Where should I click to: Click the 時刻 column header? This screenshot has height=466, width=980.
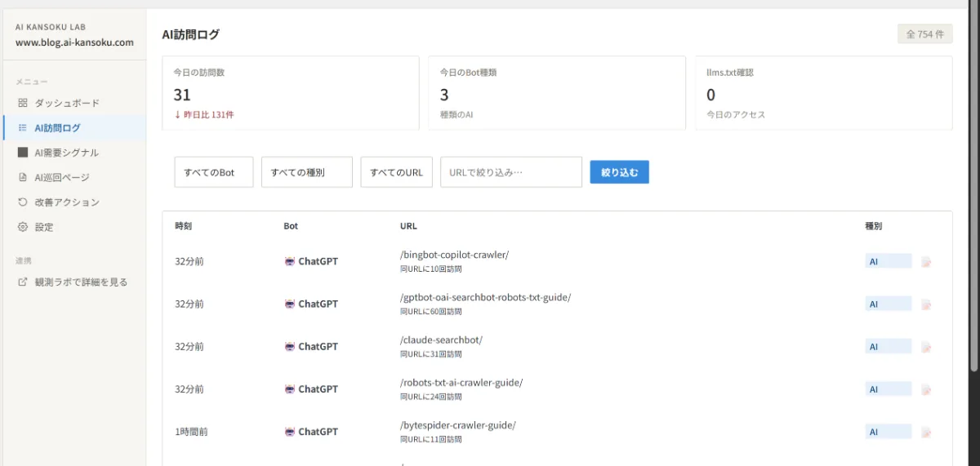point(183,225)
